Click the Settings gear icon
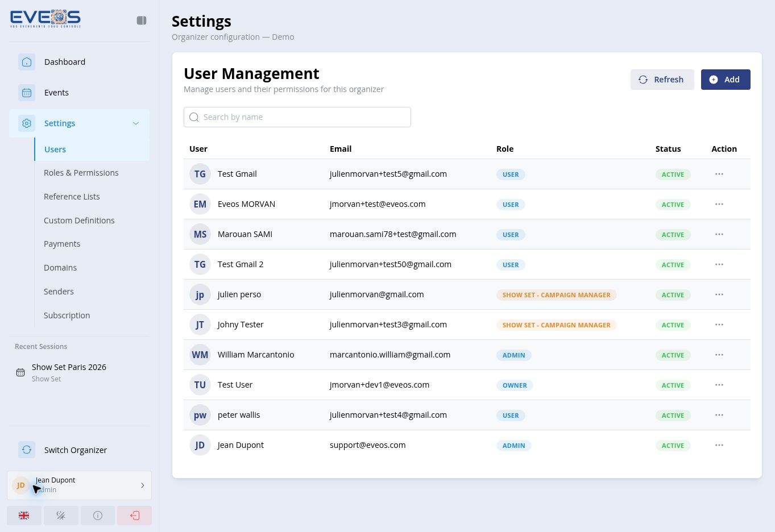Viewport: 775px width, 532px height. pyautogui.click(x=27, y=123)
